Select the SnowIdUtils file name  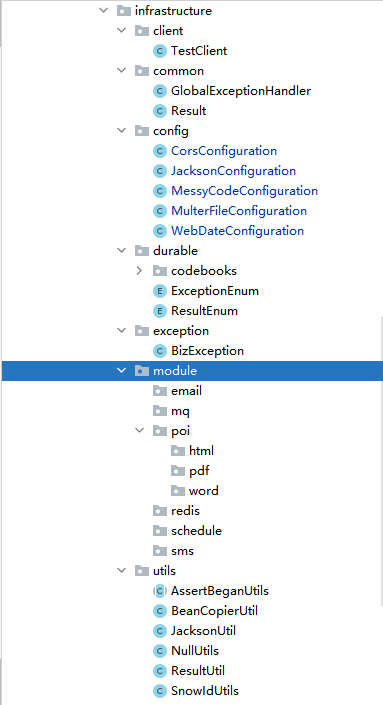click(205, 691)
